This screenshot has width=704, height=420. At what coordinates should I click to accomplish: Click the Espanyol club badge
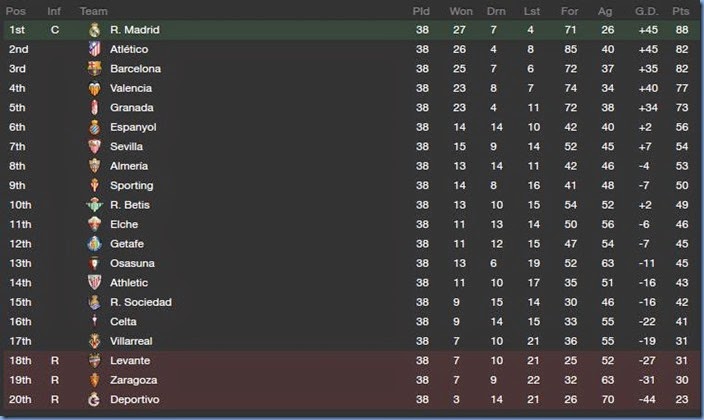coord(95,127)
